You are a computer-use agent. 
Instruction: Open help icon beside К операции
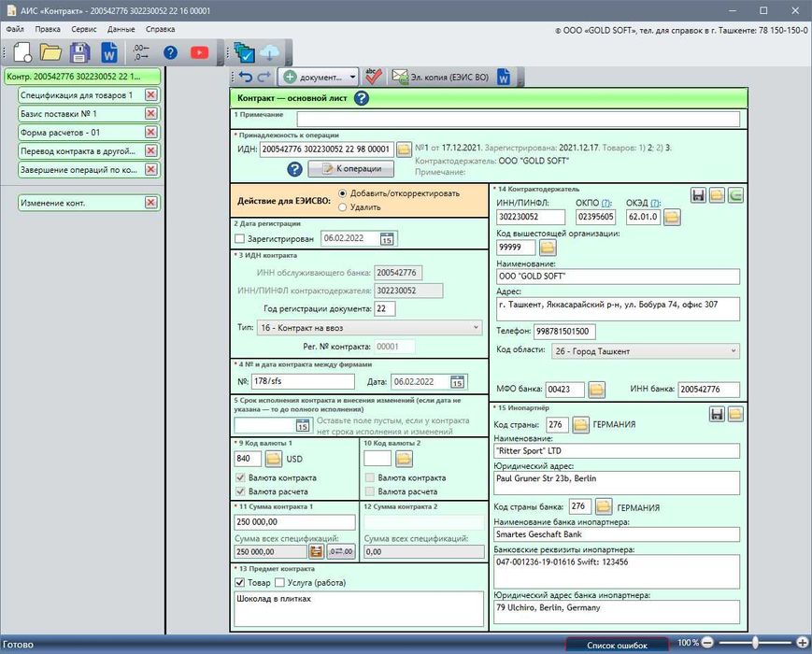click(x=294, y=169)
